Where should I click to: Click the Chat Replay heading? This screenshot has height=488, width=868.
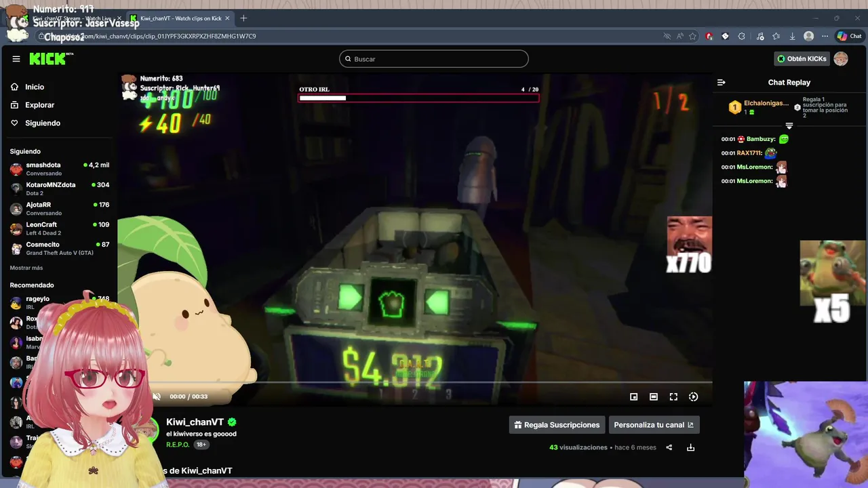789,83
